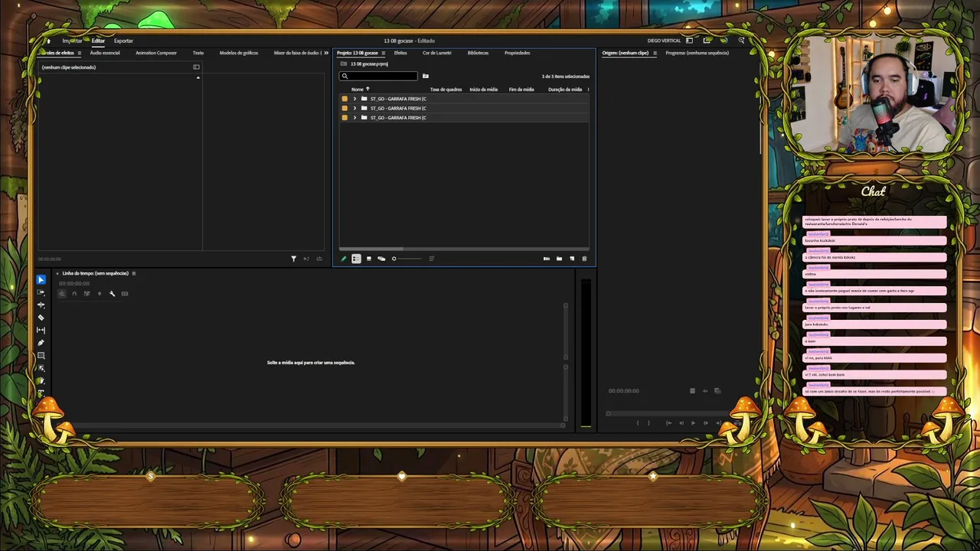This screenshot has height=551, width=980.
Task: Switch to the Exportar workspace tab
Action: click(x=123, y=41)
